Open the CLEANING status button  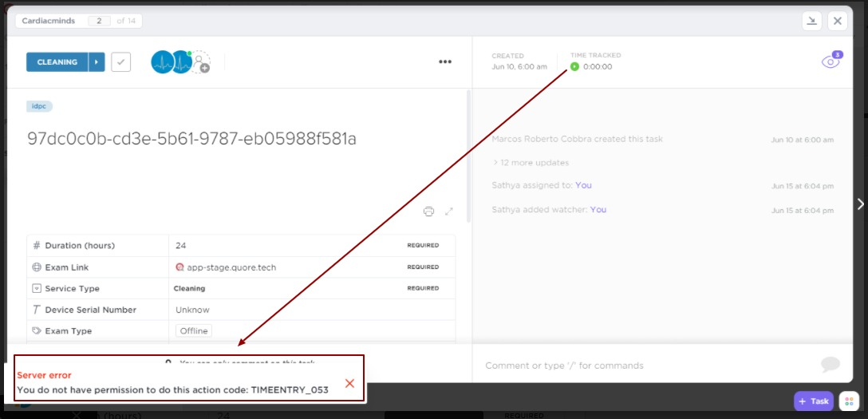coord(57,62)
